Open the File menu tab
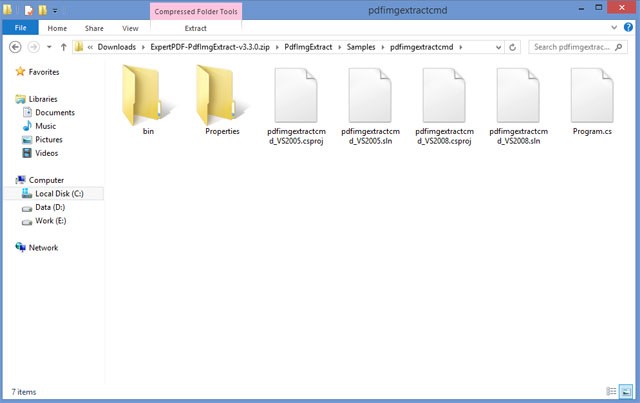This screenshot has width=640, height=403. point(20,28)
